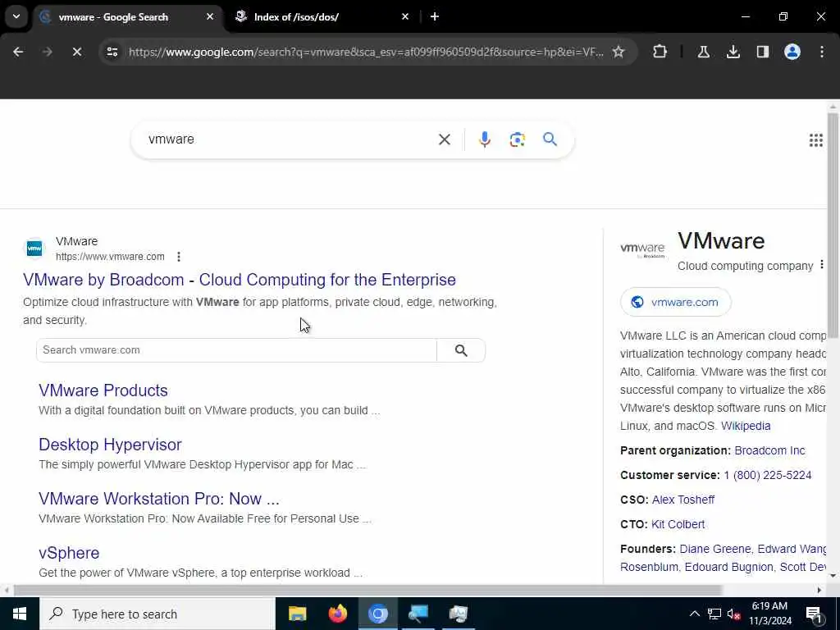The height and width of the screenshot is (630, 840).
Task: Open the VMware Products sitelink
Action: (x=103, y=390)
